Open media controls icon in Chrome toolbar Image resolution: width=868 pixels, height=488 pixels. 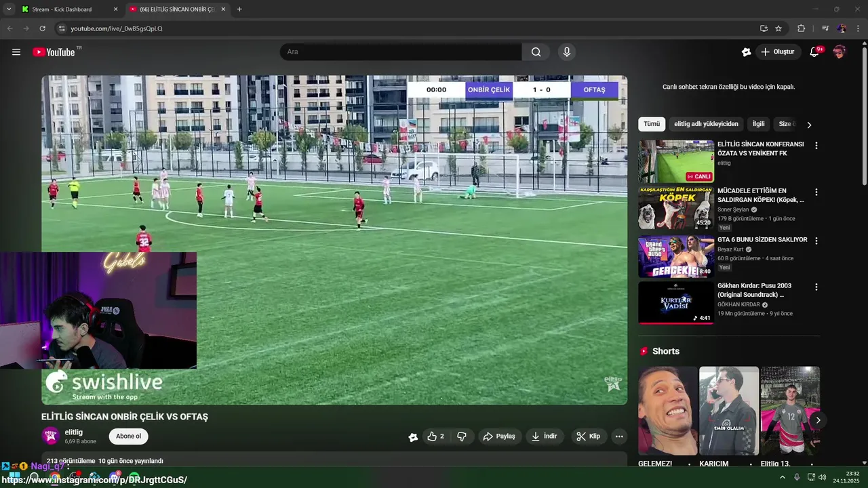pyautogui.click(x=825, y=28)
